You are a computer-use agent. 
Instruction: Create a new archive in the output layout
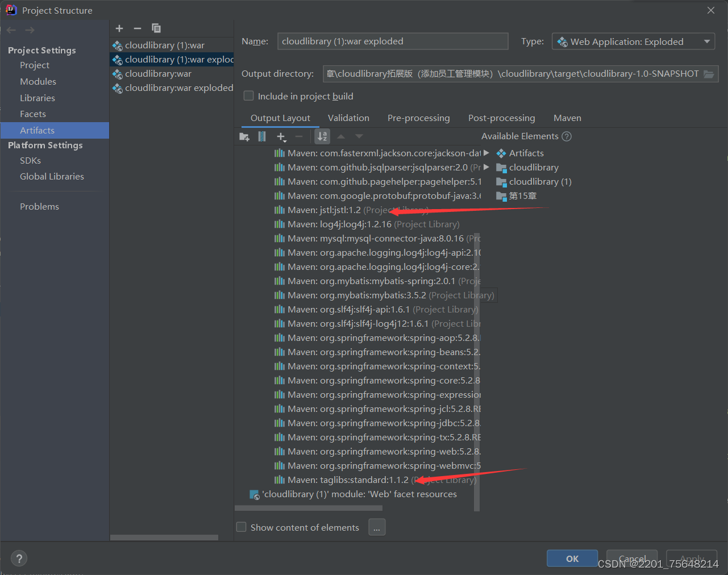[x=262, y=136]
